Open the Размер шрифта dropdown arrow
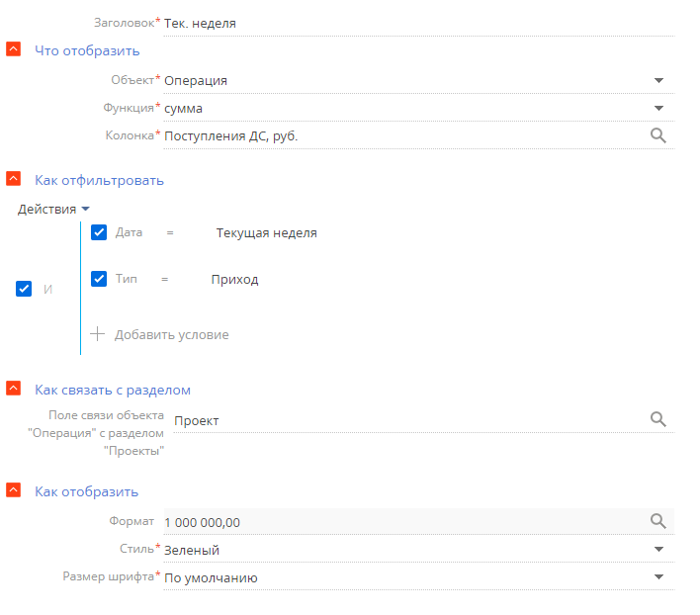 point(658,577)
